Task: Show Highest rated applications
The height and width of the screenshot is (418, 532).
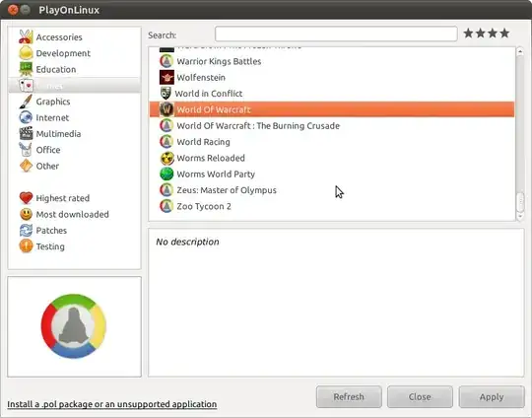Action: click(x=63, y=198)
